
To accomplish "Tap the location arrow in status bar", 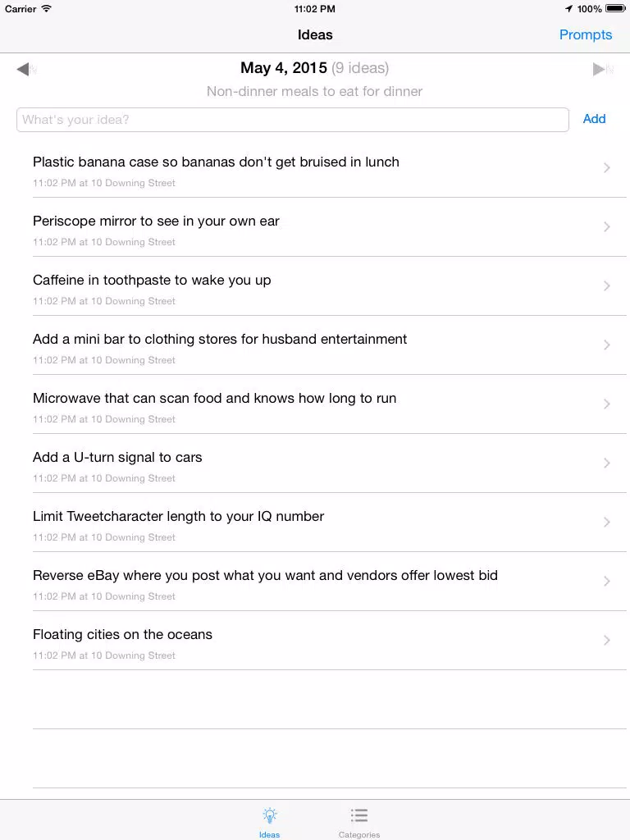I will coord(568,8).
